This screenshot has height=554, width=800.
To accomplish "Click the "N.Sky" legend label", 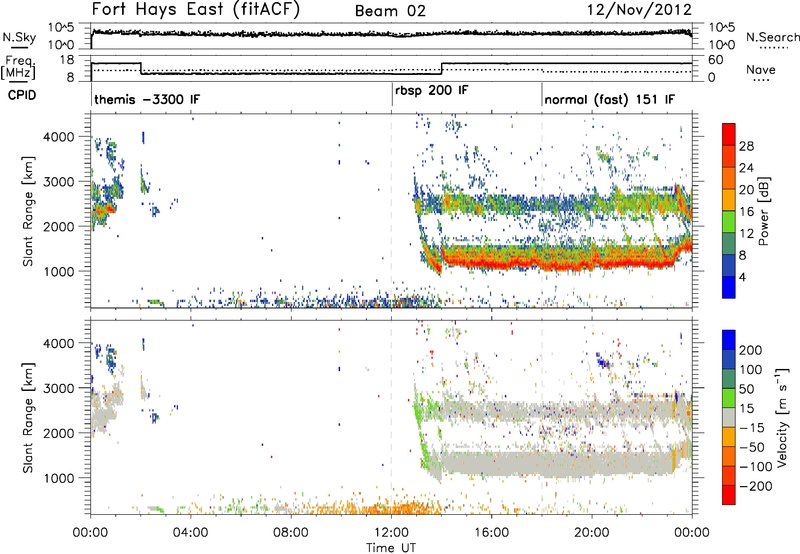I will click(x=19, y=37).
